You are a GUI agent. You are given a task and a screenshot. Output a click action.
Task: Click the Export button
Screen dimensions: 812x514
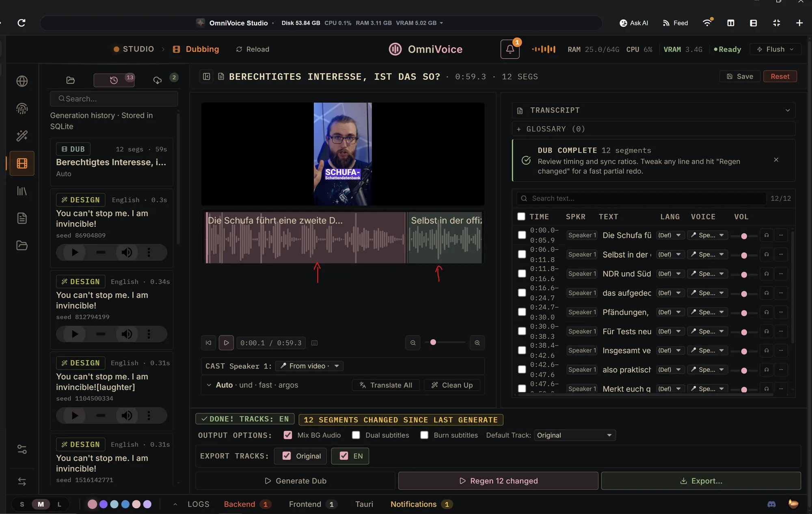tap(701, 481)
